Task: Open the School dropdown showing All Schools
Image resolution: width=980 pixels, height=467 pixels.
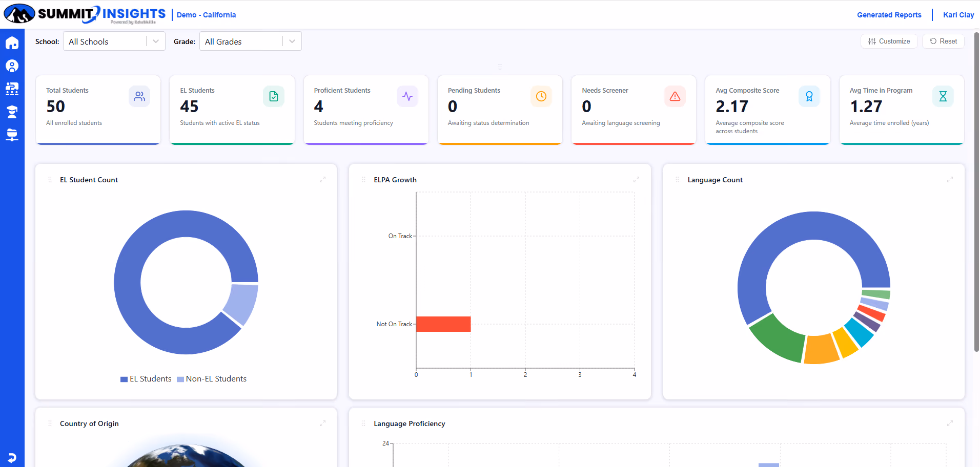Action: tap(114, 41)
